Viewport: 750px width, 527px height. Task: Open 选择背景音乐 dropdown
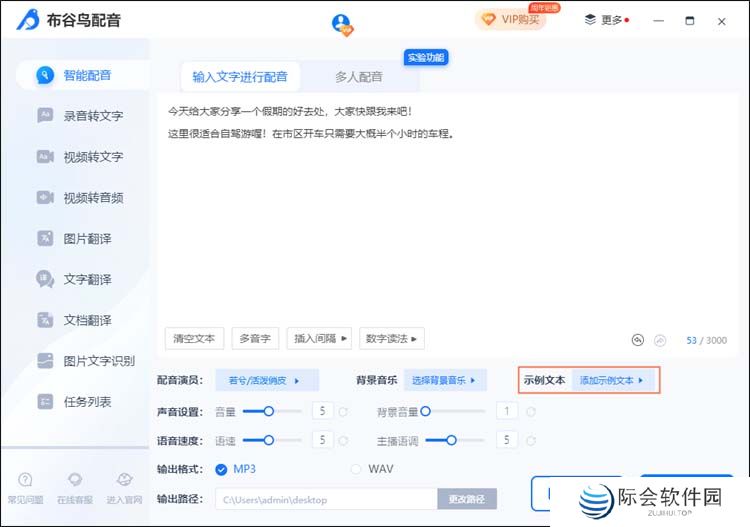(x=445, y=380)
